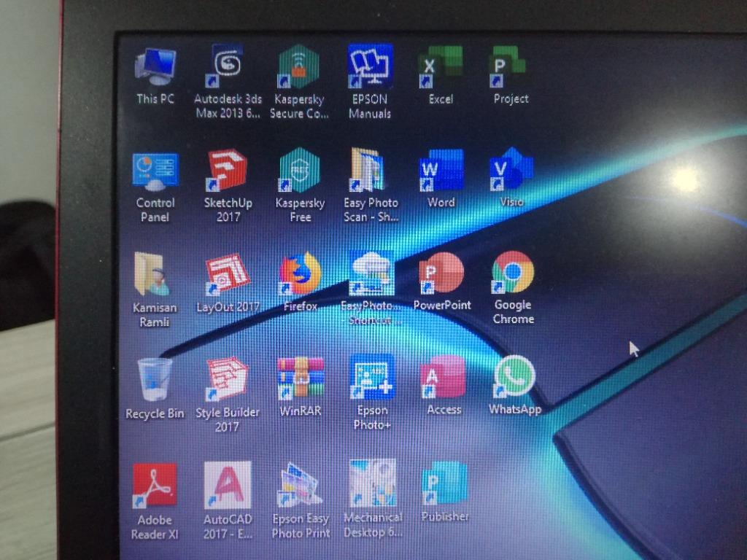Click the Autodesk 3ds Max 2013 shortcut
The height and width of the screenshot is (560, 747).
click(228, 67)
